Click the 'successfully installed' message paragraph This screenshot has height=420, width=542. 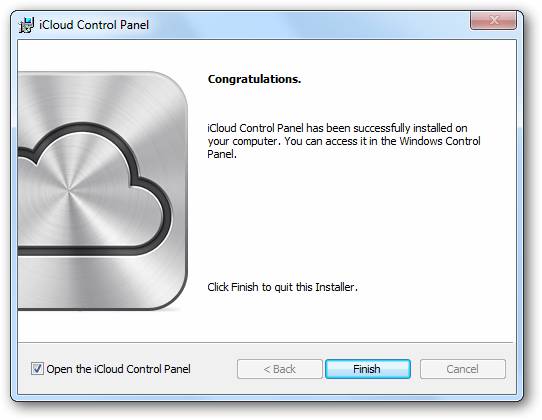(x=344, y=141)
